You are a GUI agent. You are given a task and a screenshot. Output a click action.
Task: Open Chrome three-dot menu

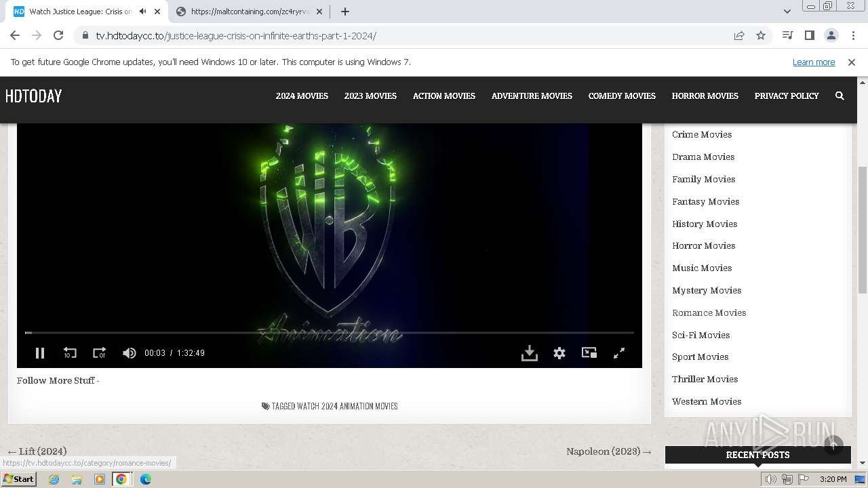pyautogui.click(x=853, y=35)
